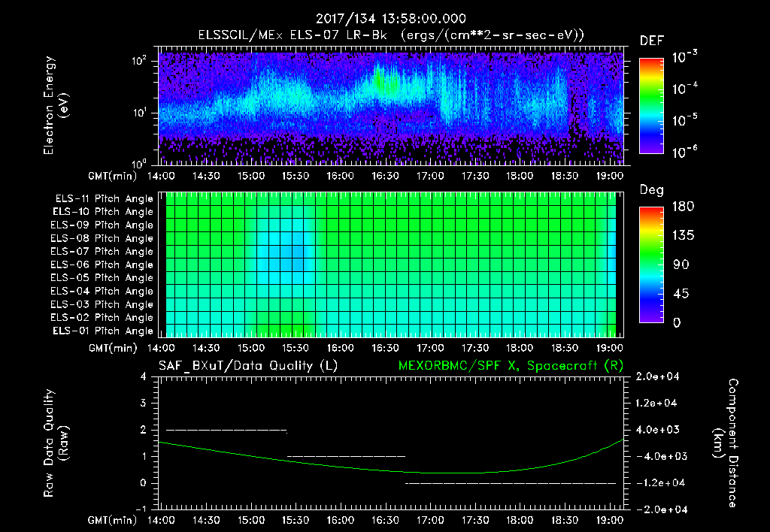
Task: Click the 14:00 tick under the bottom panel
Action: [161, 520]
